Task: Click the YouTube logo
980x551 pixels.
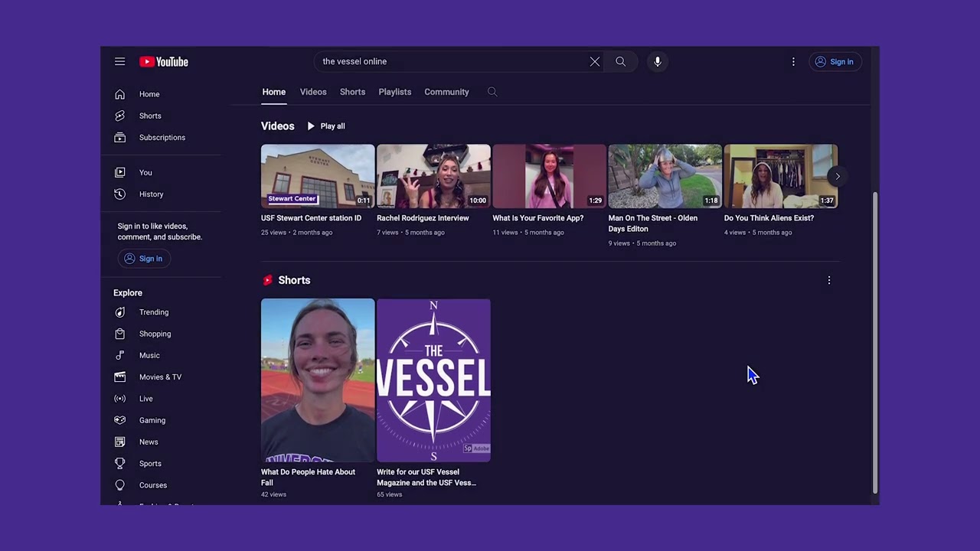Action: pyautogui.click(x=164, y=61)
